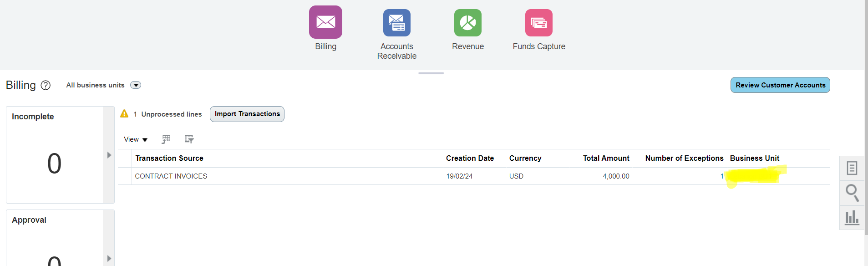The width and height of the screenshot is (868, 266).
Task: Click the row selector of CONTRACT INVOICES
Action: click(125, 176)
